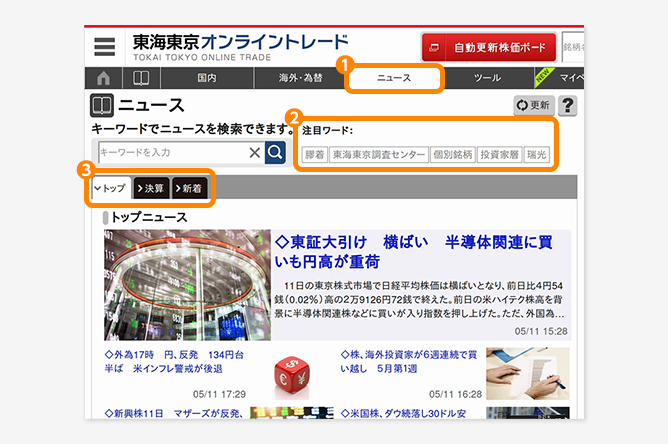The width and height of the screenshot is (668, 444).
Task: Open help with question mark icon
Action: 567,105
